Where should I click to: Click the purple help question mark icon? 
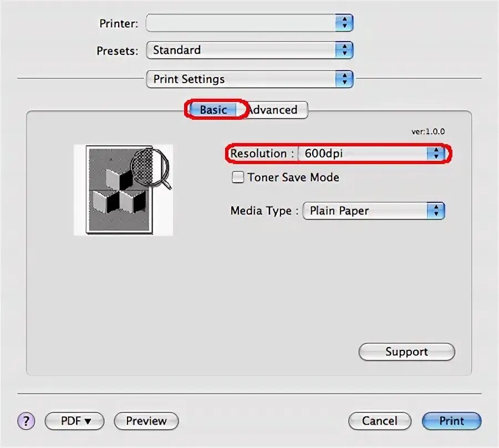click(x=26, y=421)
